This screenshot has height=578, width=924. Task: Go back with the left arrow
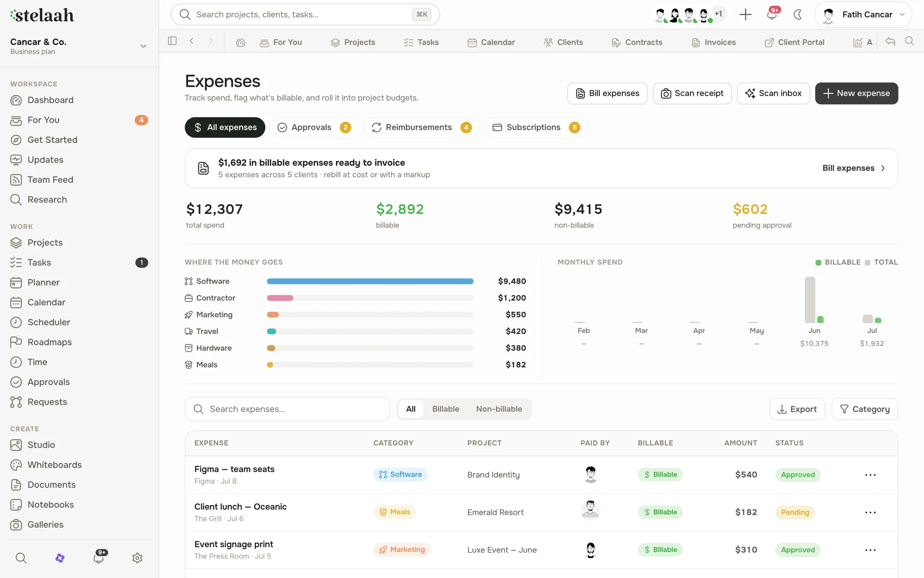click(192, 41)
